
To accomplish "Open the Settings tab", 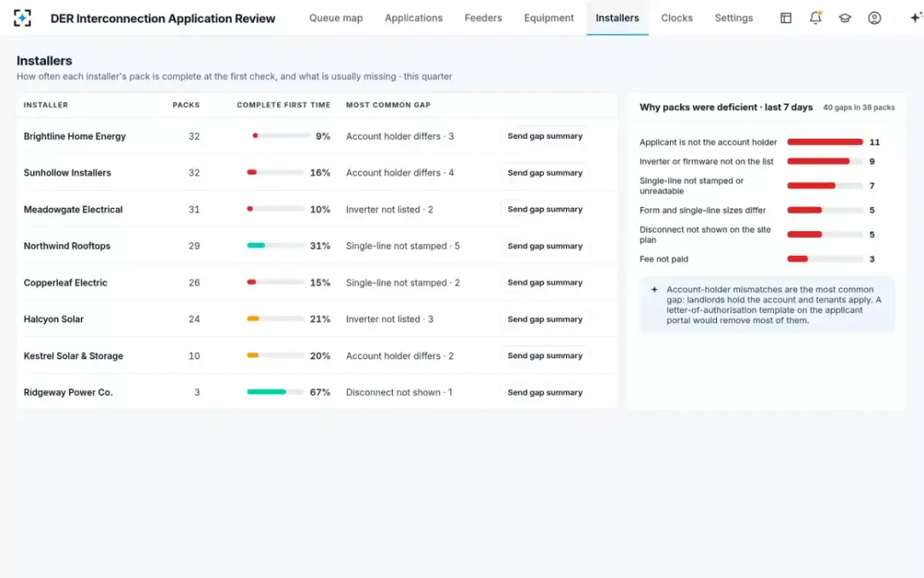I will pyautogui.click(x=734, y=18).
